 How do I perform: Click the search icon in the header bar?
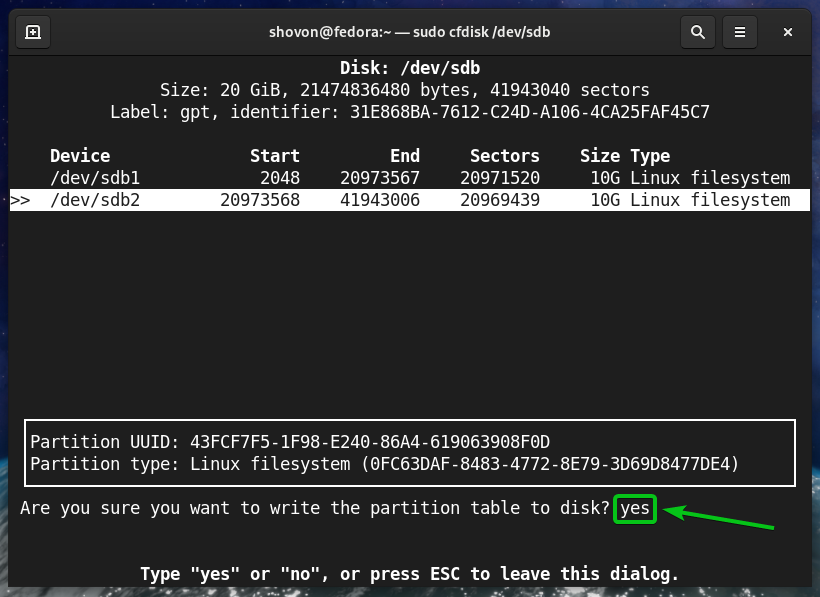698,32
